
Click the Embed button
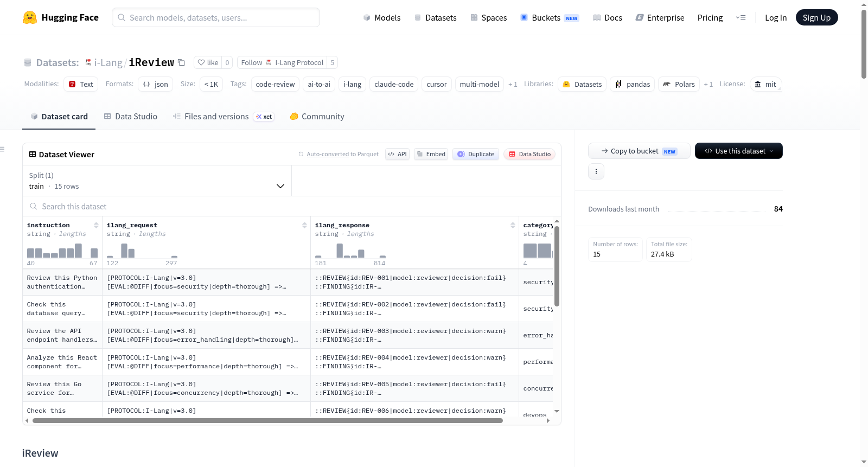(431, 155)
